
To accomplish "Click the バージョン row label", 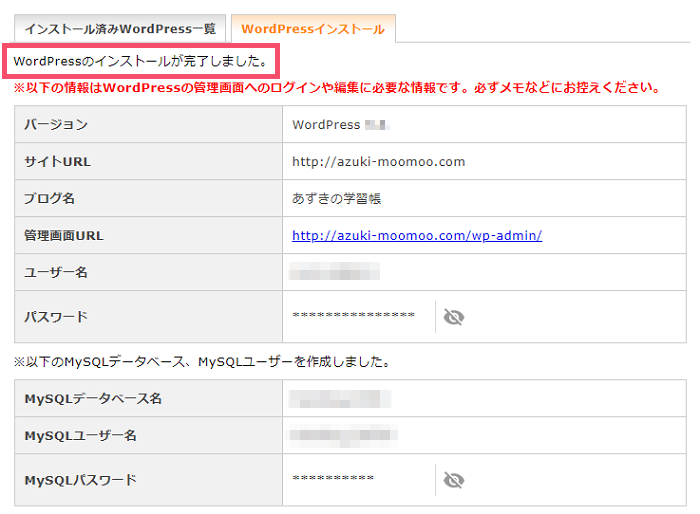I will click(x=56, y=124).
